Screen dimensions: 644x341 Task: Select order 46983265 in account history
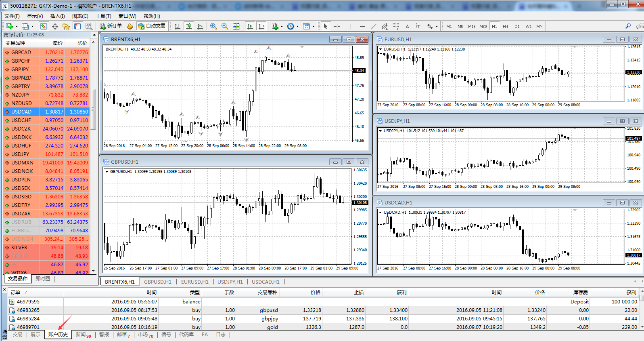[x=323, y=310]
